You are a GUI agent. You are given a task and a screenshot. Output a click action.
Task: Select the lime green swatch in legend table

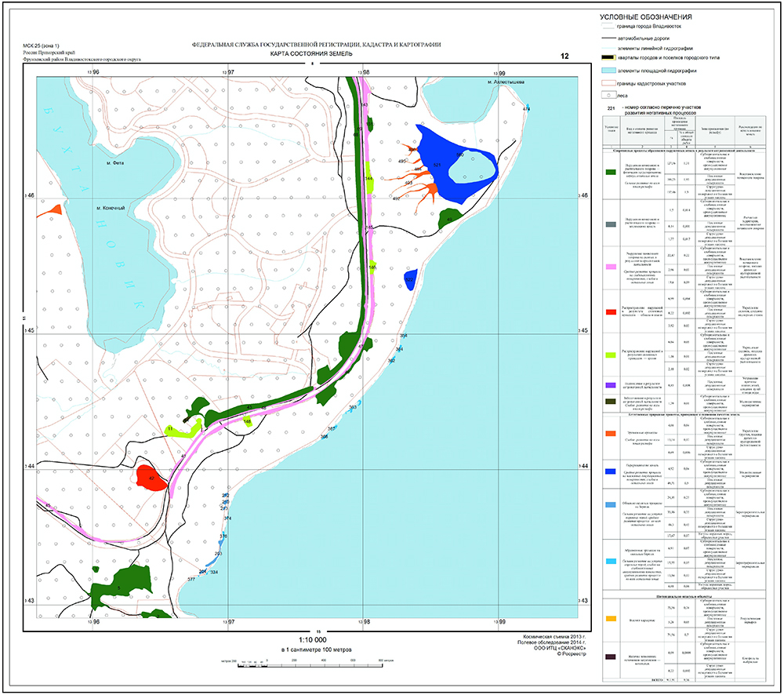click(611, 355)
